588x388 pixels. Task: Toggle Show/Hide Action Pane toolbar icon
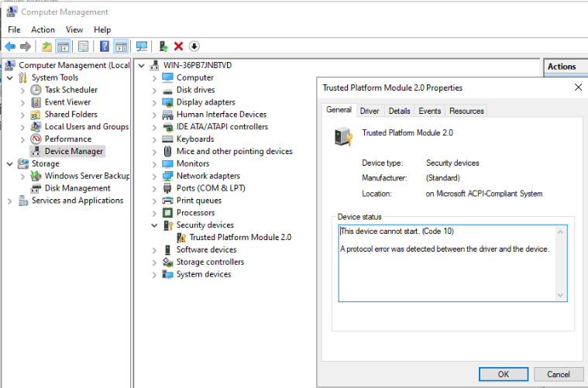point(121,46)
